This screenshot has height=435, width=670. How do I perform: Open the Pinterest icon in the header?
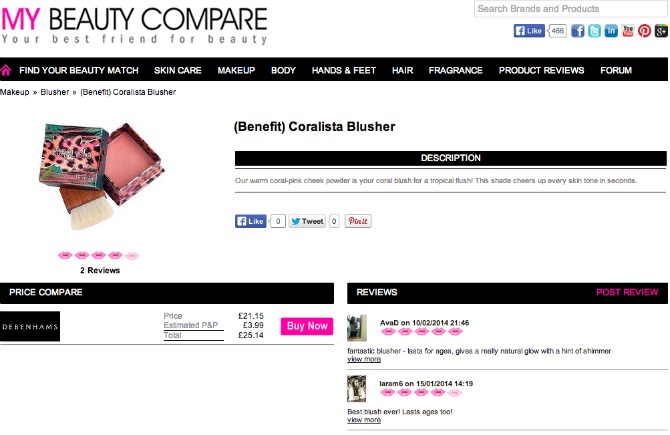click(644, 31)
